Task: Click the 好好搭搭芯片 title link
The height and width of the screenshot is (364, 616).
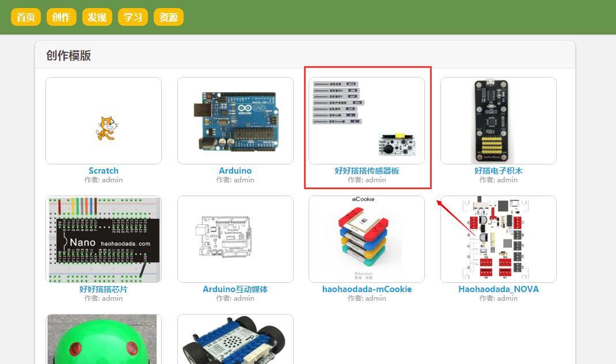Action: click(x=104, y=289)
